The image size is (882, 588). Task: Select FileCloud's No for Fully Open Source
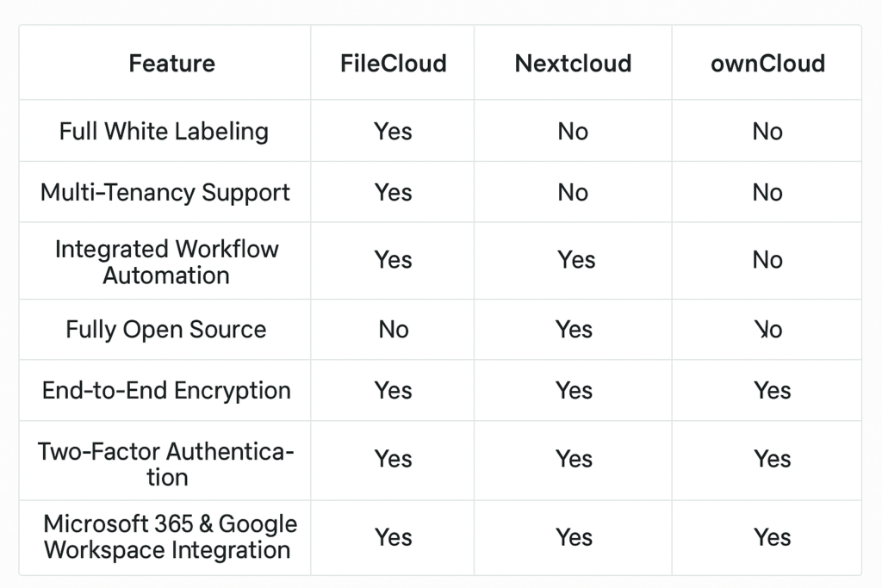(x=394, y=330)
